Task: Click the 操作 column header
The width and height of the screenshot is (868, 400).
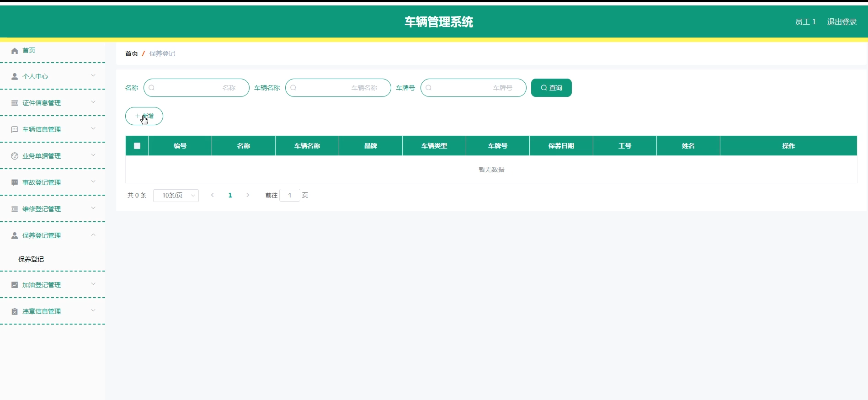Action: coord(788,146)
